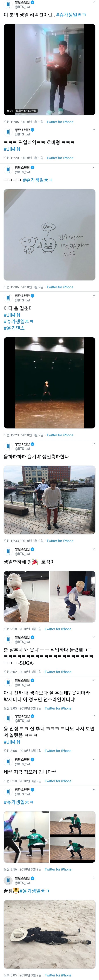Click the verified badge on the 음하하하하 윤기야 tweet

[x=33, y=444]
